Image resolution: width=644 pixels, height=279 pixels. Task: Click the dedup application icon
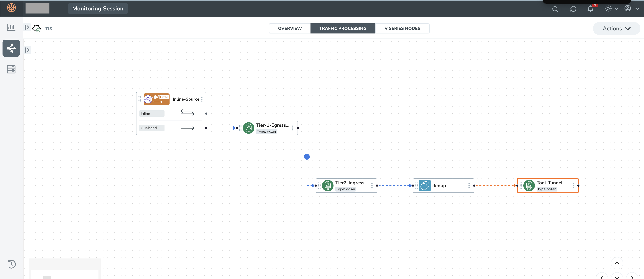(x=424, y=185)
